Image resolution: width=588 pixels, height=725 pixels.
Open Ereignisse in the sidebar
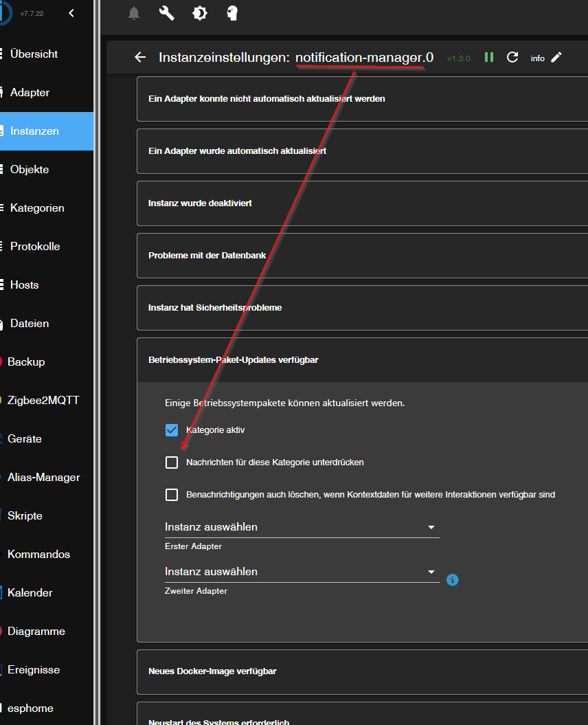pos(47,669)
